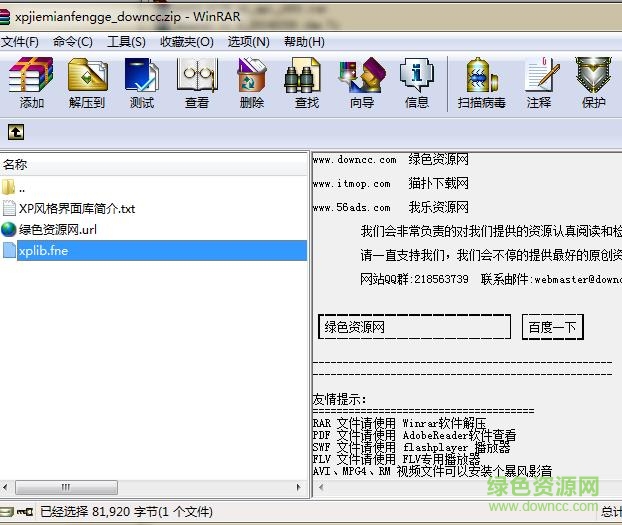The image size is (622, 525).
Task: Click the 绿色资源网 search input box
Action: coord(414,327)
